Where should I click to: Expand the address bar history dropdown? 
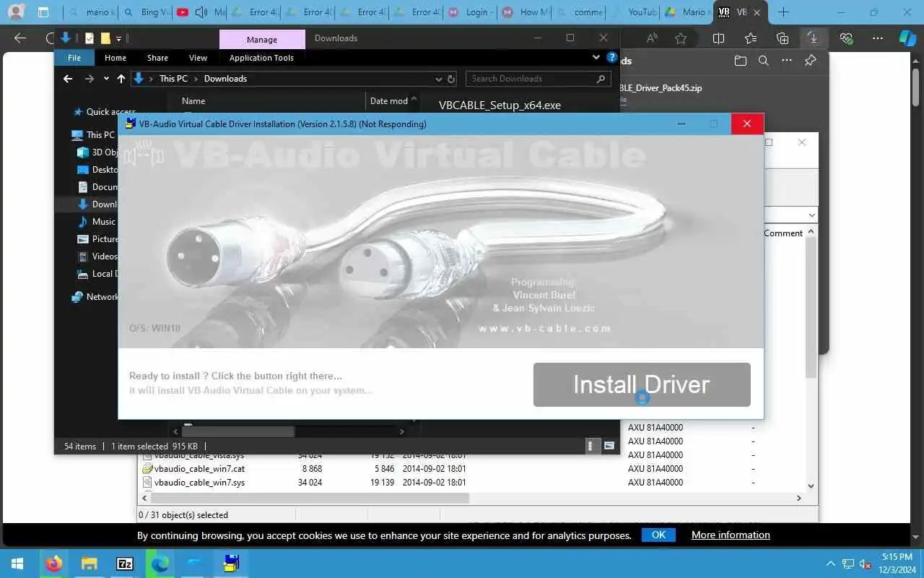tap(438, 79)
